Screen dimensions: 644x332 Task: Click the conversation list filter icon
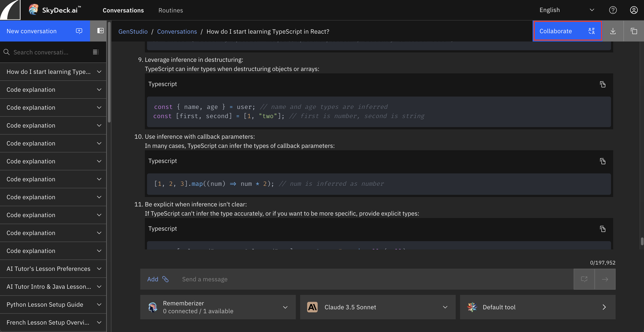point(95,52)
